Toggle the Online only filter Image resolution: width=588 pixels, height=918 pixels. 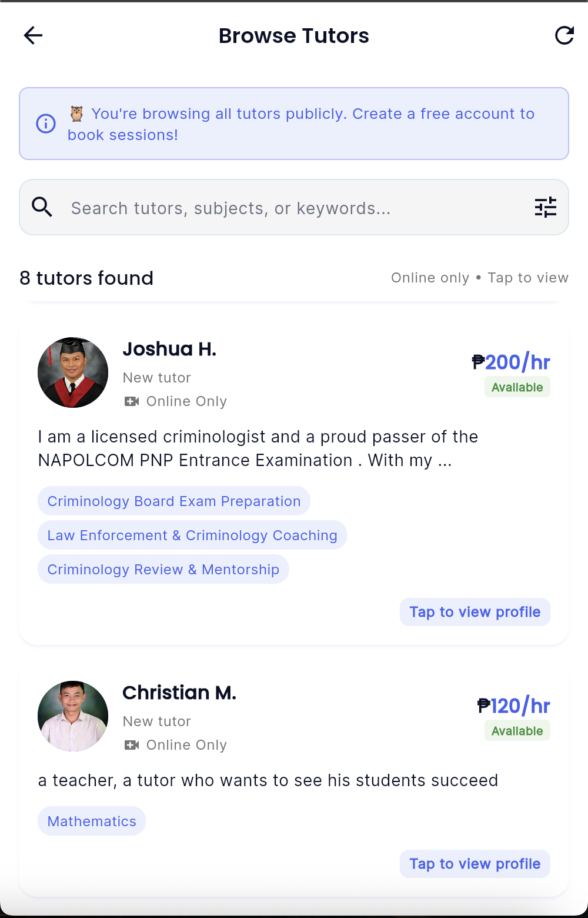click(x=430, y=277)
